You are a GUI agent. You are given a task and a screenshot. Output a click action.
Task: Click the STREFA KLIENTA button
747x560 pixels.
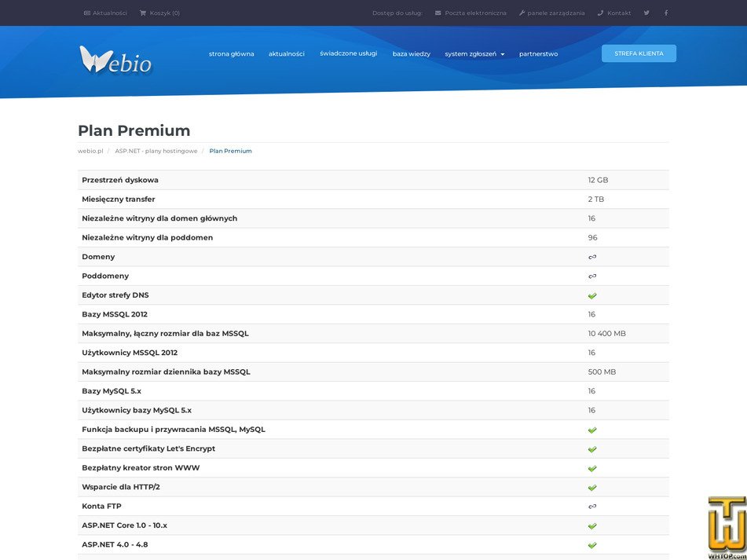tap(639, 53)
